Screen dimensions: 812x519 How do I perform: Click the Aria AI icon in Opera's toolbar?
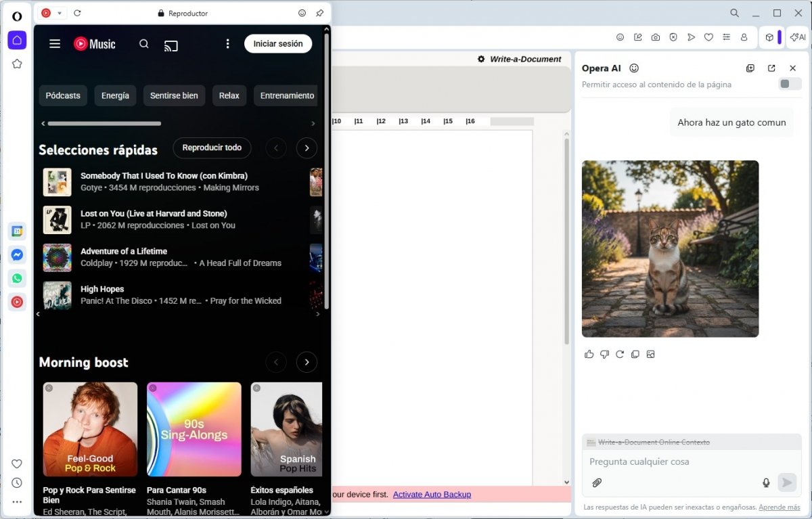click(798, 37)
